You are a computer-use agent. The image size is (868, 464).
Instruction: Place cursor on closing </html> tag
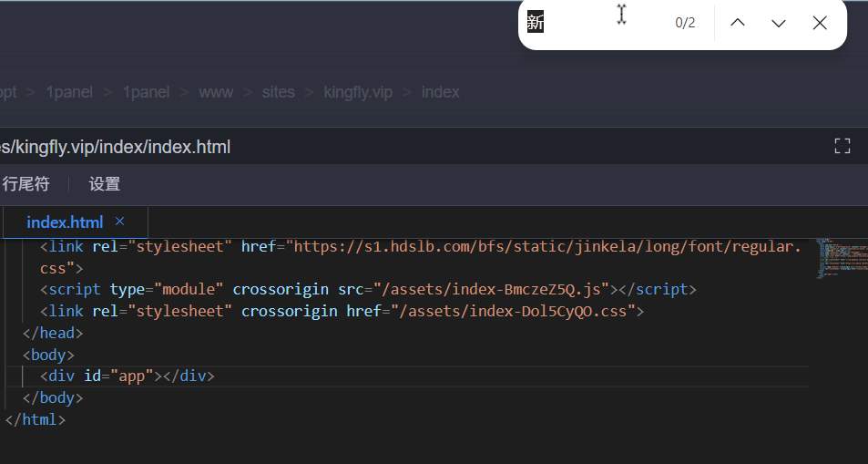(36, 419)
